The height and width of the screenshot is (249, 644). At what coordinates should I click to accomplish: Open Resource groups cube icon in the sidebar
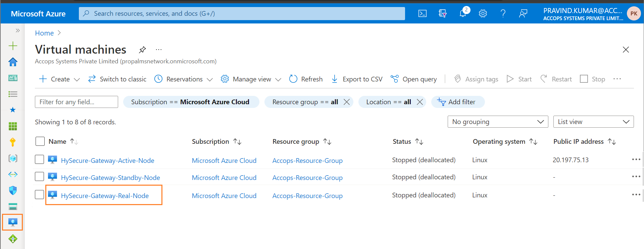tap(13, 158)
